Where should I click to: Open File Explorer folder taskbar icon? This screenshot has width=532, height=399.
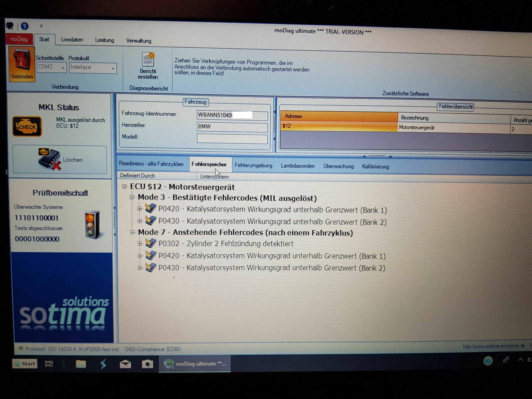tap(81, 364)
